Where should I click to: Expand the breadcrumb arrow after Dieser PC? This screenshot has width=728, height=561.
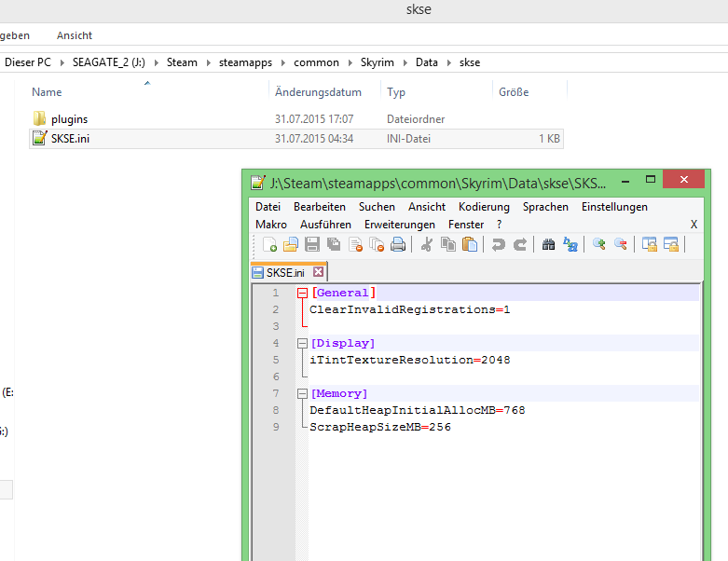point(62,62)
